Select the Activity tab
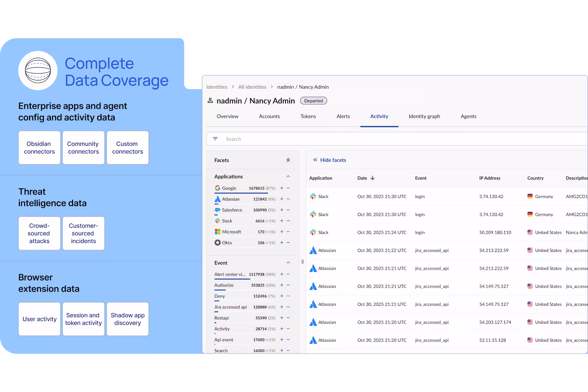Screen dimensions: 588x392 coord(379,116)
